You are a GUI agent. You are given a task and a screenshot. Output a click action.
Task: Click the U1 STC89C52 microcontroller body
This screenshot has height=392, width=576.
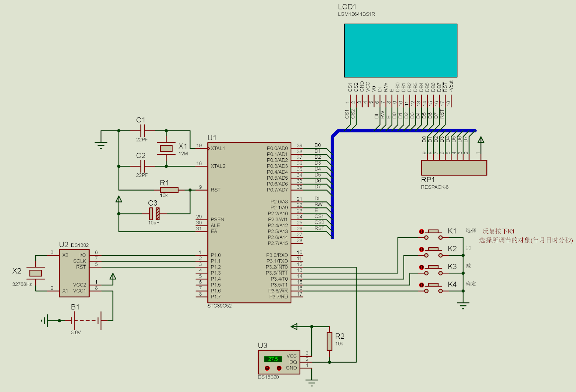[249, 223]
